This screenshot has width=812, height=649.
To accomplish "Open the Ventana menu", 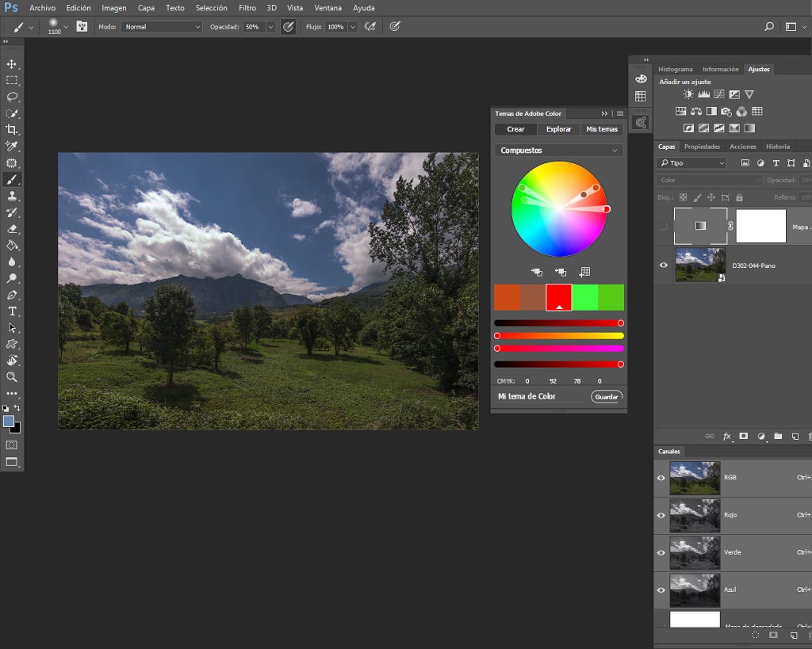I will [x=327, y=8].
